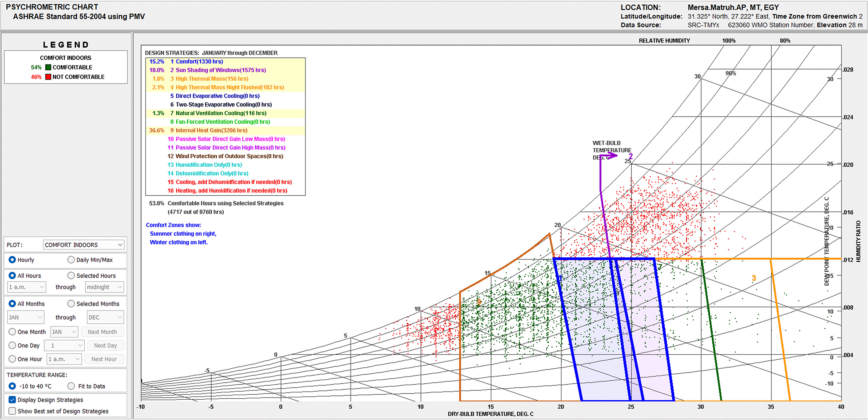Select Fit to Data temperature range
The image size is (868, 420).
(71, 386)
